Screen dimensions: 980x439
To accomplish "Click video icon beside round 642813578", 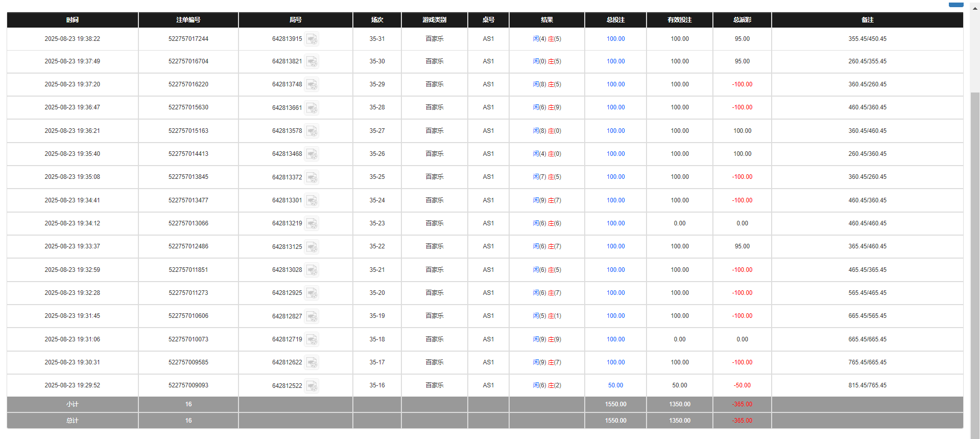I will point(312,131).
